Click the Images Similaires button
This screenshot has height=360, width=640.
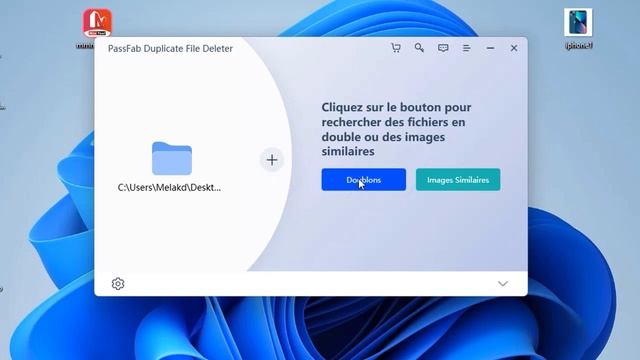tap(458, 180)
